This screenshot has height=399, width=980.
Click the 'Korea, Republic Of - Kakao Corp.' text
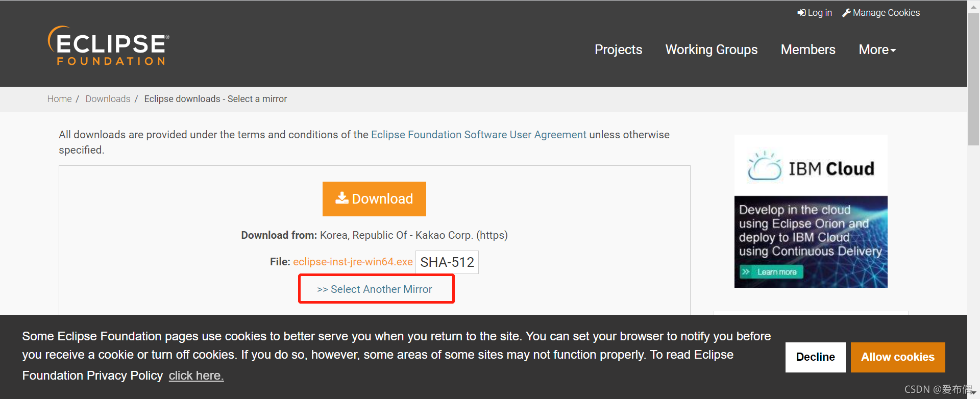(397, 235)
